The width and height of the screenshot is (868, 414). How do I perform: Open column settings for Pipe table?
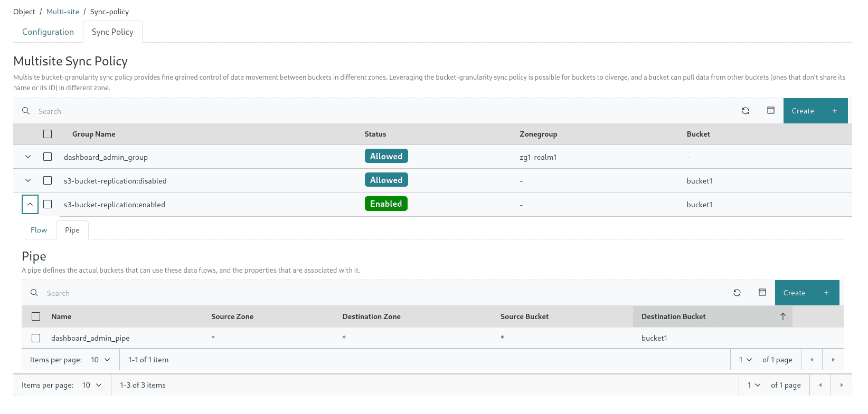(x=762, y=293)
